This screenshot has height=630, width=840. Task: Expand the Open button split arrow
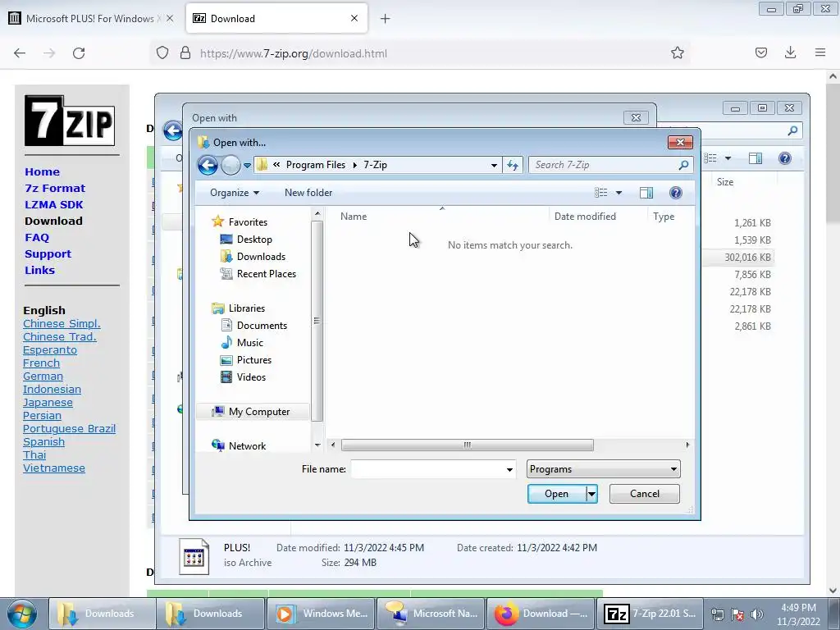pos(591,494)
